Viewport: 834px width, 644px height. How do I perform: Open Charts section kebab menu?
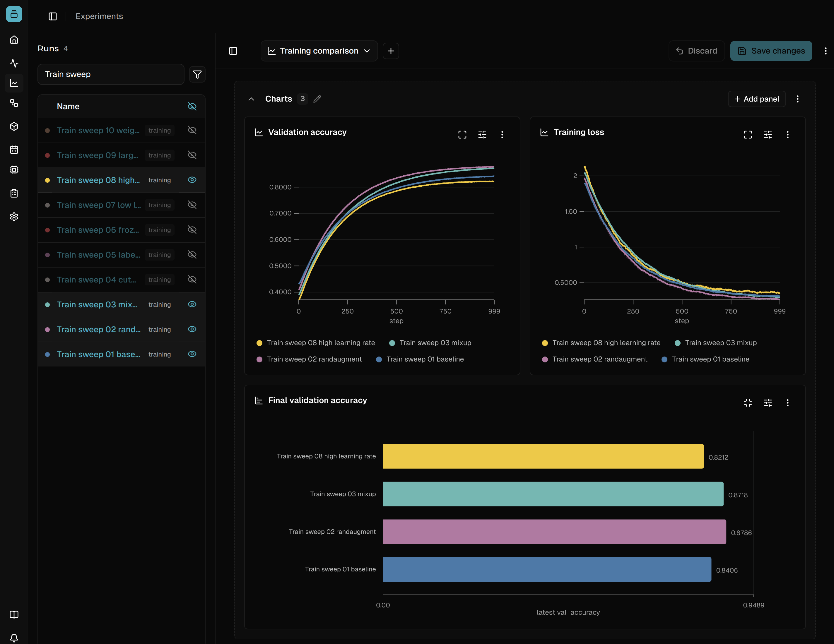(797, 99)
